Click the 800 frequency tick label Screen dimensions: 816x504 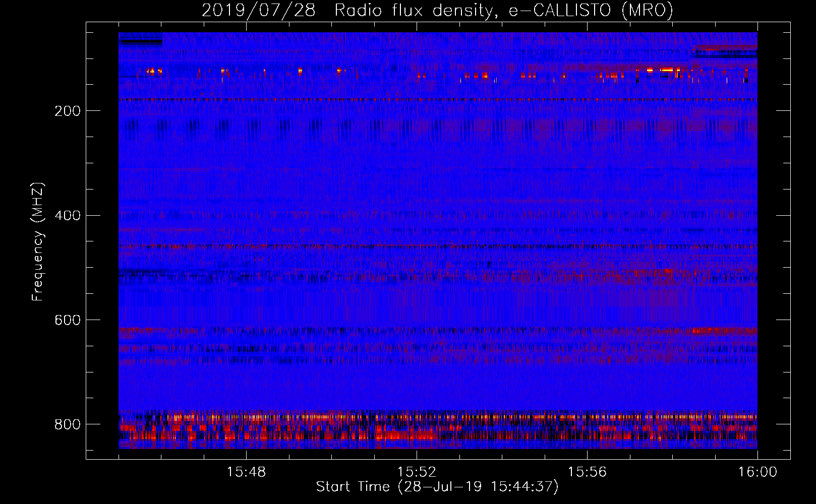tap(67, 424)
